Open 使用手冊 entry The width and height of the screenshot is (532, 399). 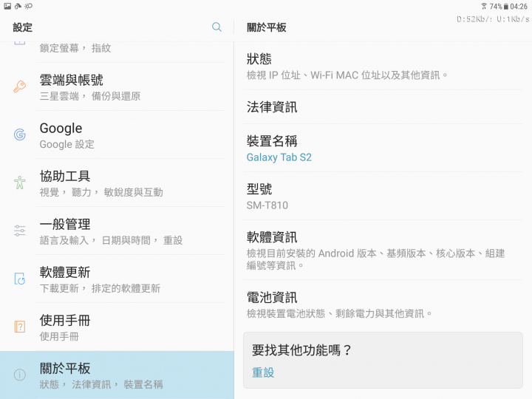(x=117, y=327)
